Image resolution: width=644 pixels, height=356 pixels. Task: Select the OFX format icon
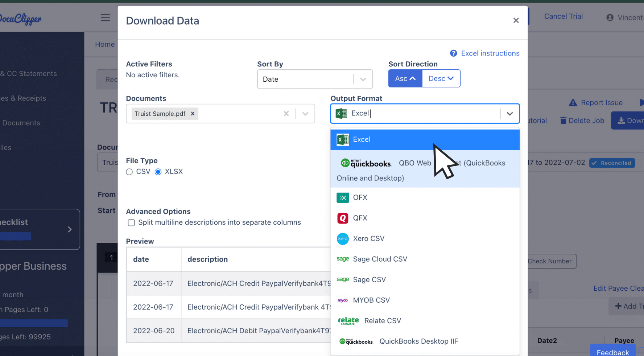(x=342, y=197)
